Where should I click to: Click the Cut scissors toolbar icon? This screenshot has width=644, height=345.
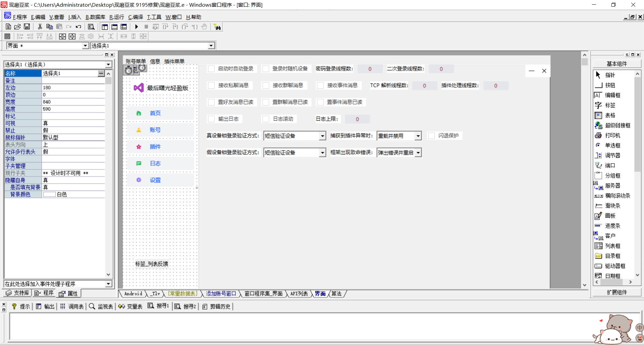[x=40, y=27]
